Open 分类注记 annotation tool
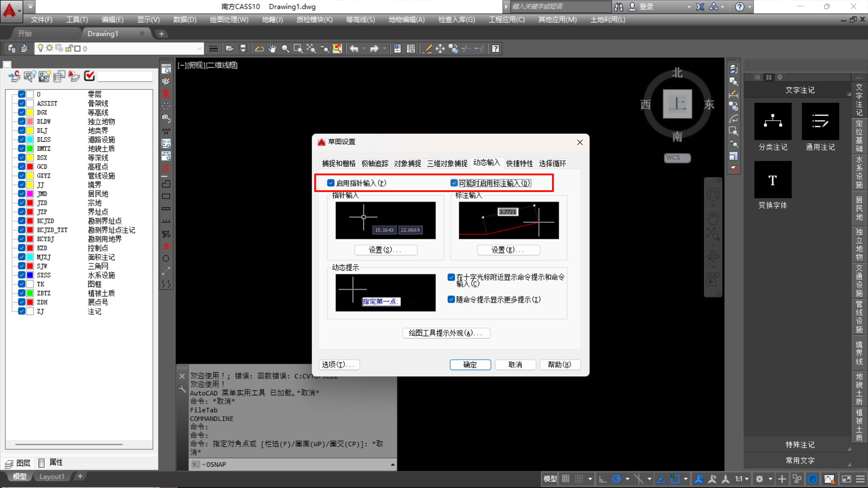The image size is (868, 488). [x=773, y=122]
